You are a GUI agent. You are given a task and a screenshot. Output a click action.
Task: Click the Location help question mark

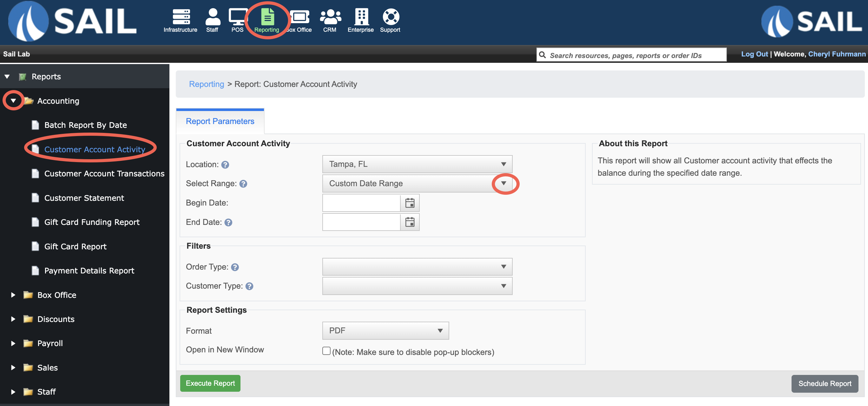click(225, 165)
